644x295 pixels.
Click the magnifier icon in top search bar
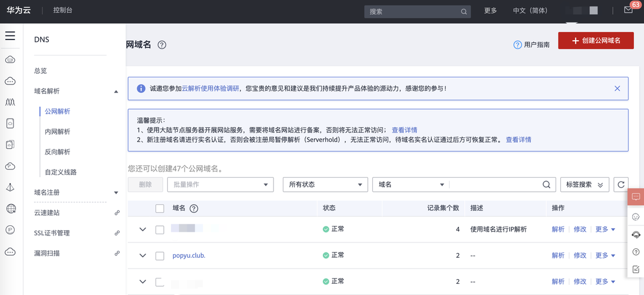464,12
